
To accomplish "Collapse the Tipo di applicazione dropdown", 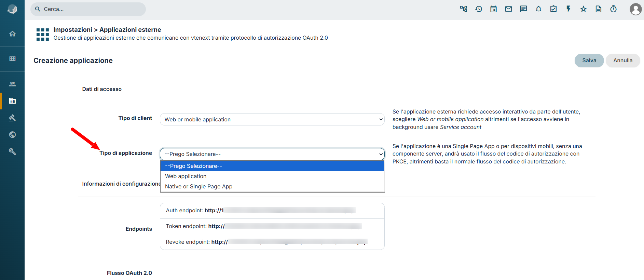I will click(x=272, y=154).
